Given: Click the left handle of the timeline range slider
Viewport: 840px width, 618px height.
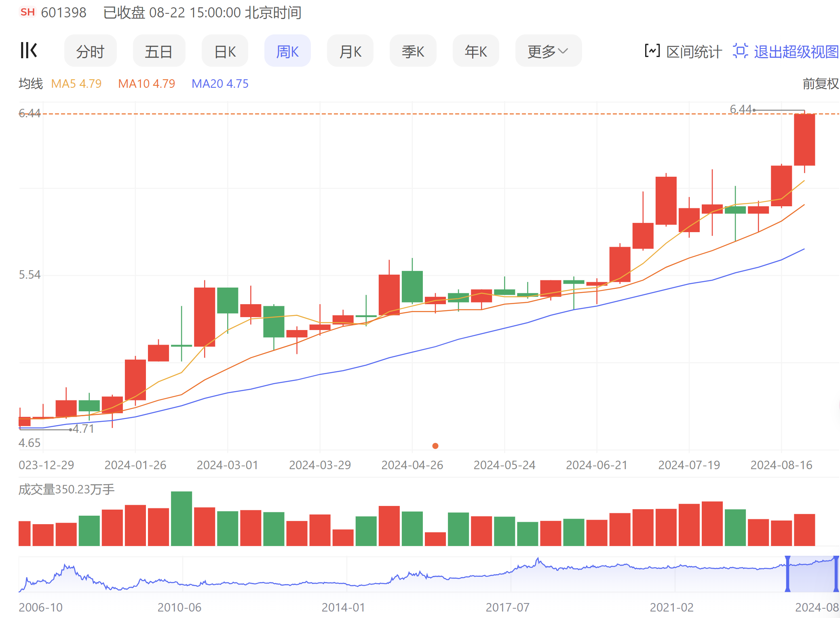Looking at the screenshot, I should [x=787, y=574].
